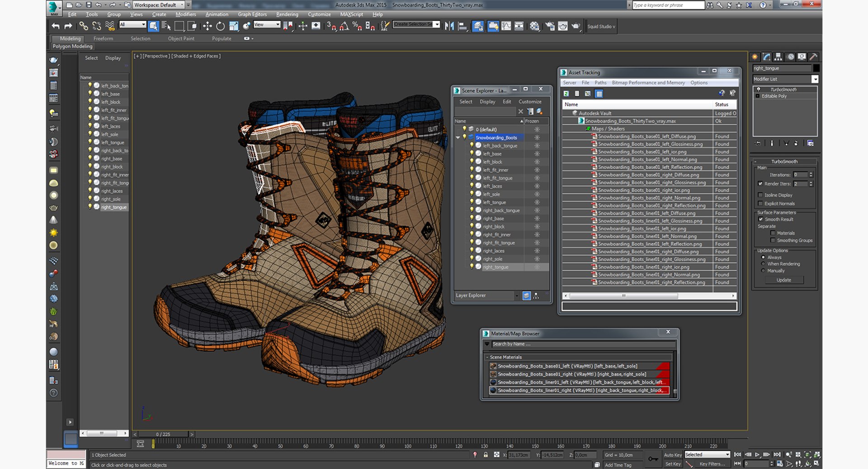Image resolution: width=868 pixels, height=469 pixels.
Task: Click the object color swatch beside right_tongue
Action: point(816,68)
